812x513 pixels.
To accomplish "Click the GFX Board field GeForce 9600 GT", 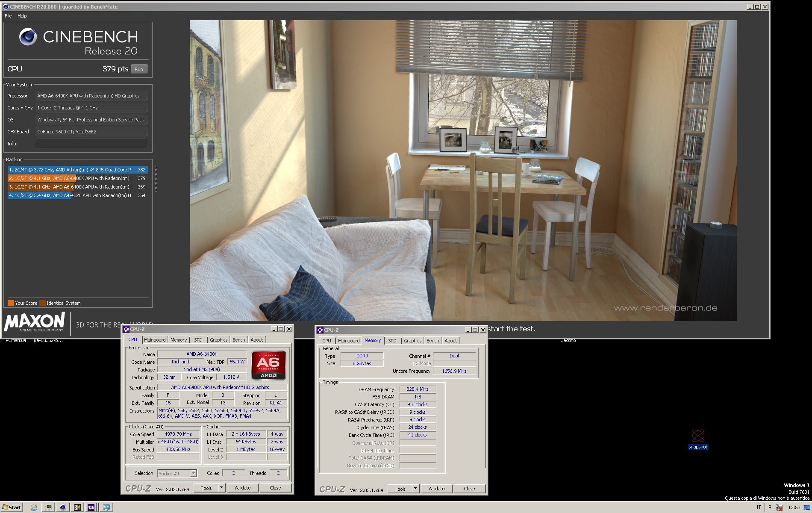I will coord(91,132).
